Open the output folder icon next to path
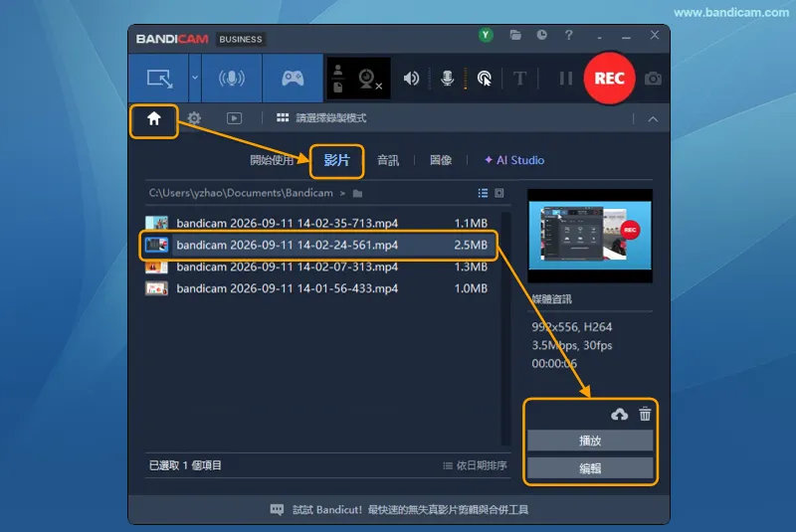796x532 pixels. click(x=358, y=193)
